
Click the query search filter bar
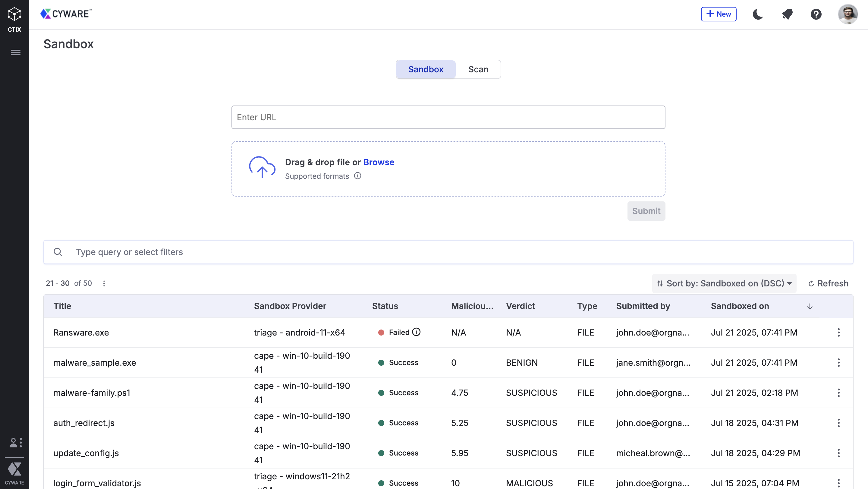click(448, 252)
